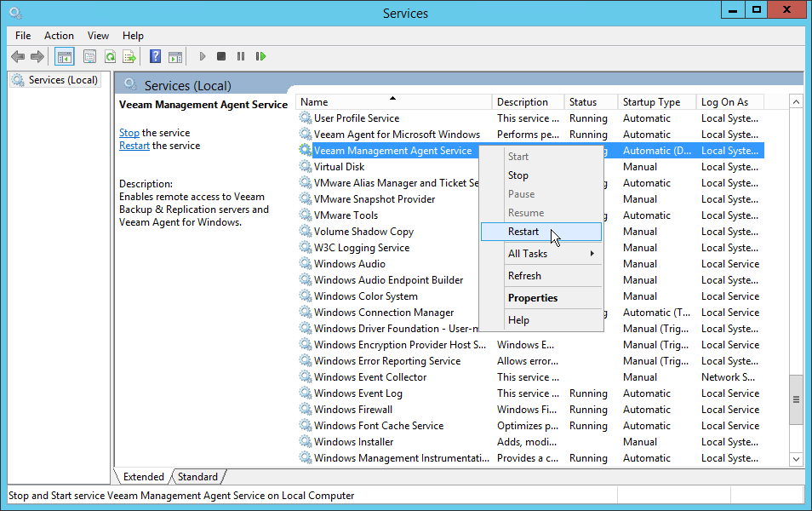Toggle the console tree with Show/Hide icon
The width and height of the screenshot is (812, 511).
(65, 56)
